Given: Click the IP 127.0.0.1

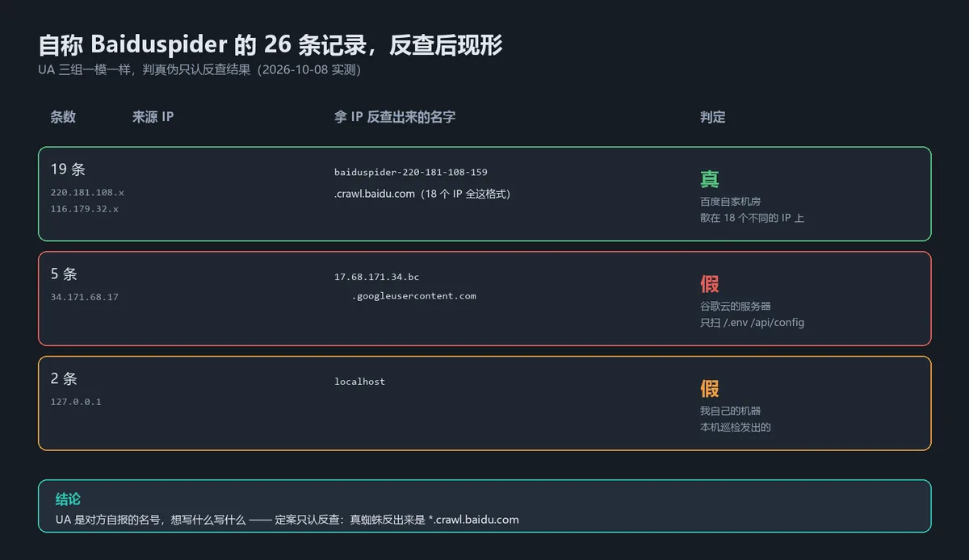Looking at the screenshot, I should tap(76, 402).
